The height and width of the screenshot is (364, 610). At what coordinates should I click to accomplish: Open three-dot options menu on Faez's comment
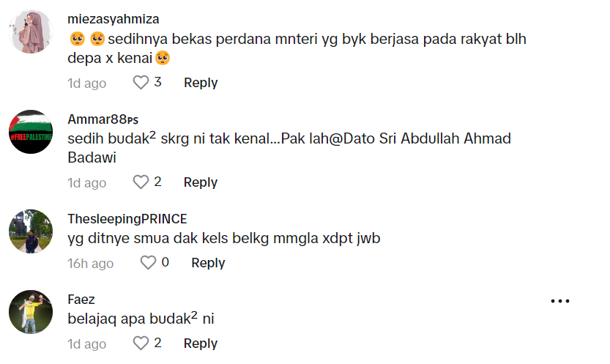tap(559, 301)
